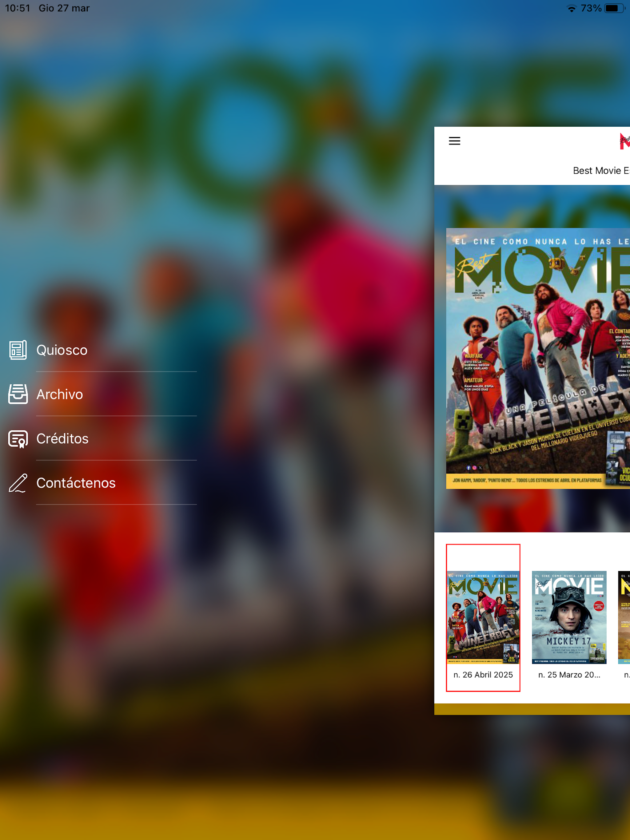The width and height of the screenshot is (630, 840).
Task: Tap the 73% battery percentage
Action: point(591,8)
